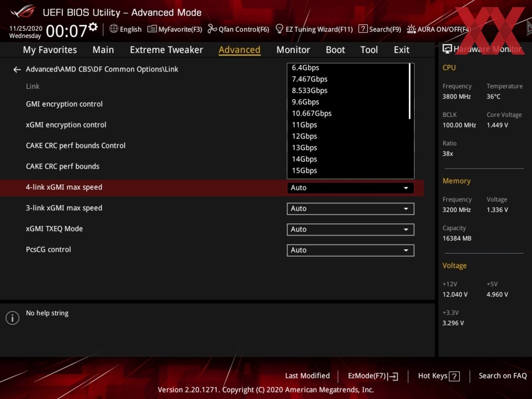Select the Advanced tab

[239, 50]
